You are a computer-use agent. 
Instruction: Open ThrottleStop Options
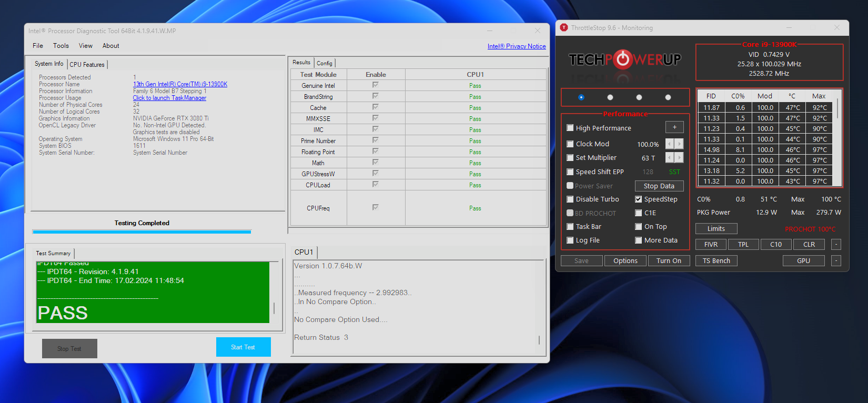pyautogui.click(x=625, y=260)
